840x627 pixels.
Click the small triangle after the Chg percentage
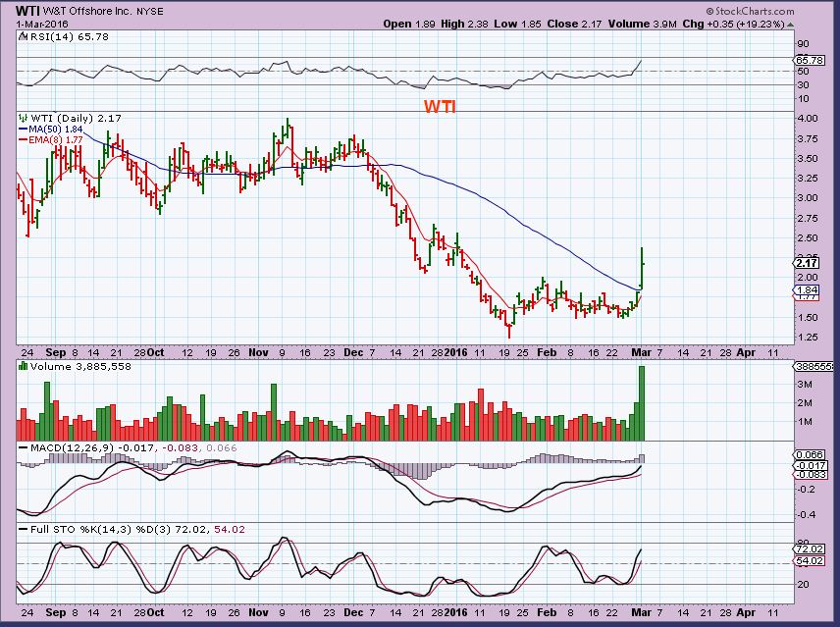(791, 25)
